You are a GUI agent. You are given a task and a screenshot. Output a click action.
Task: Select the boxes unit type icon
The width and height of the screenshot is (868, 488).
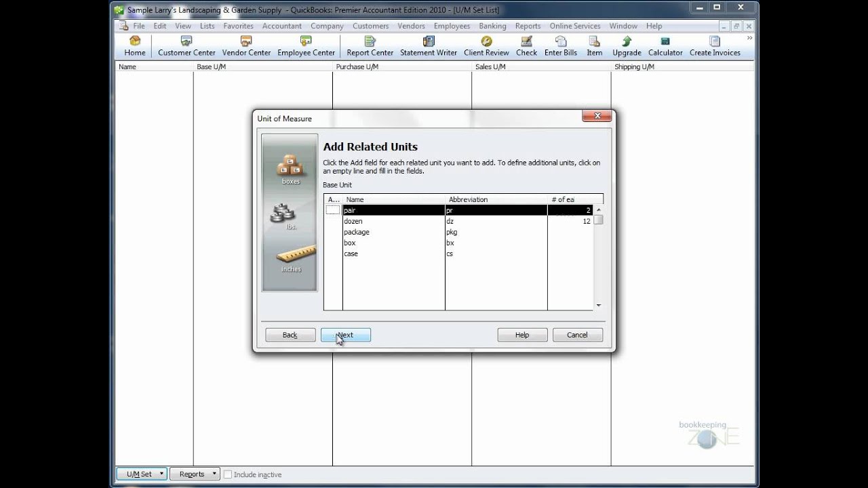290,169
